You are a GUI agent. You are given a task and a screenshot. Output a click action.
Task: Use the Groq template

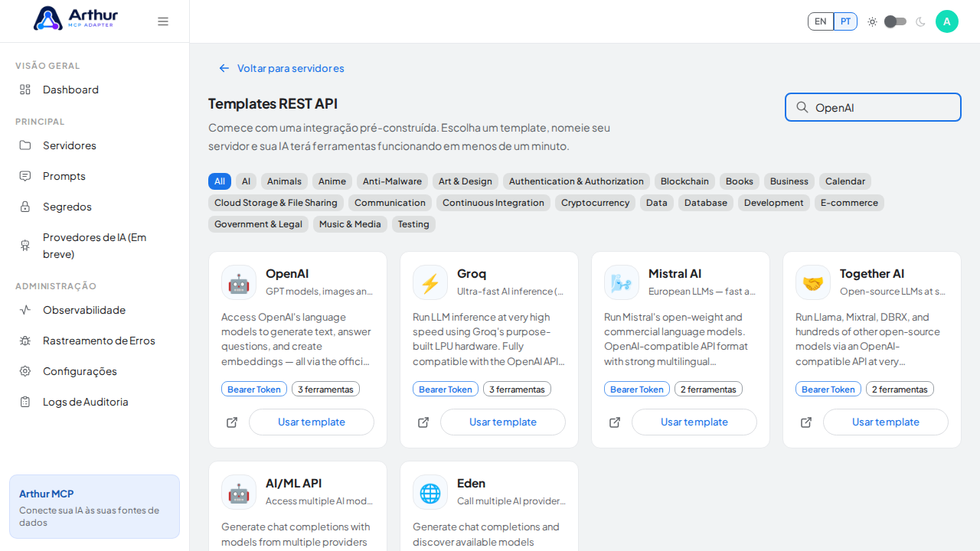[x=503, y=422]
